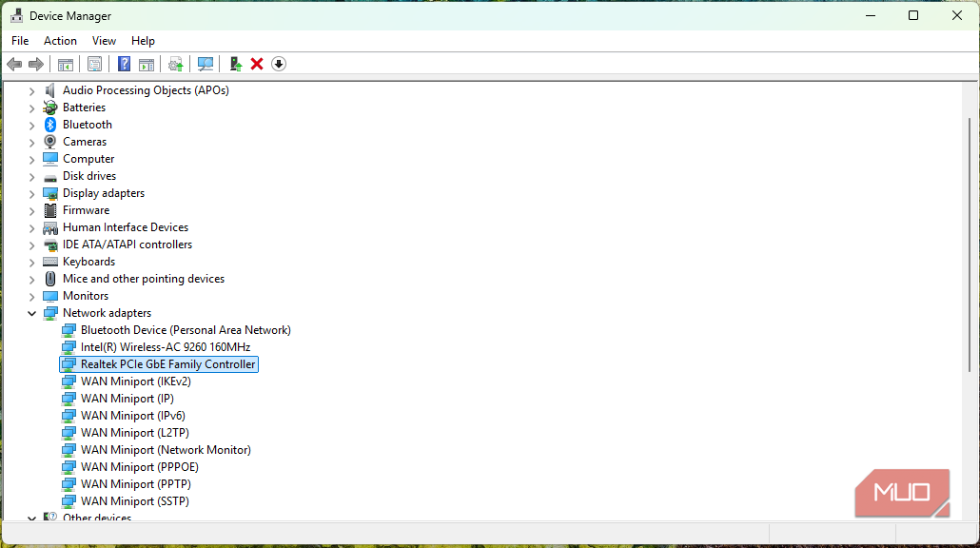This screenshot has height=548, width=980.
Task: Select WAN Miniport (IPv6)
Action: coord(133,416)
